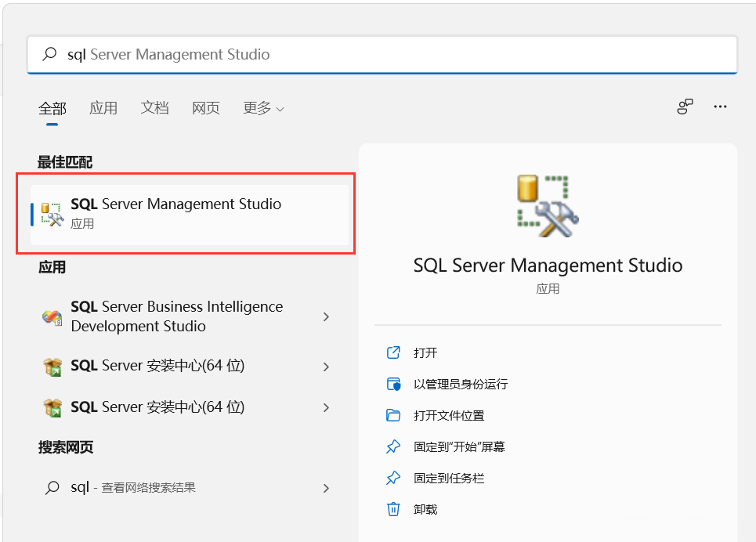Click inside the search text field

pyautogui.click(x=392, y=54)
